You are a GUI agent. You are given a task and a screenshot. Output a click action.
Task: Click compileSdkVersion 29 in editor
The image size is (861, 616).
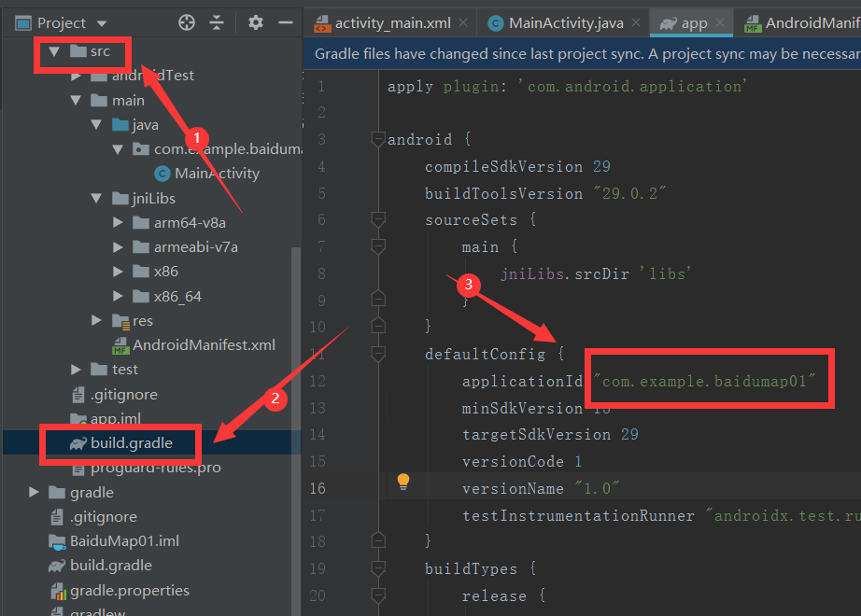[x=517, y=166]
